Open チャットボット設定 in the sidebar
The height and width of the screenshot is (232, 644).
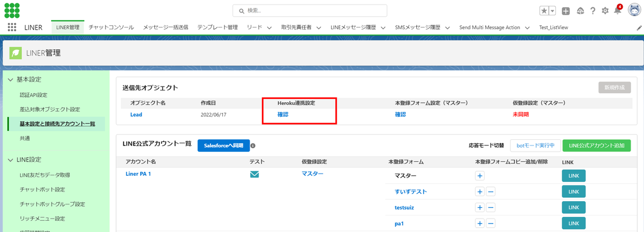tap(42, 190)
